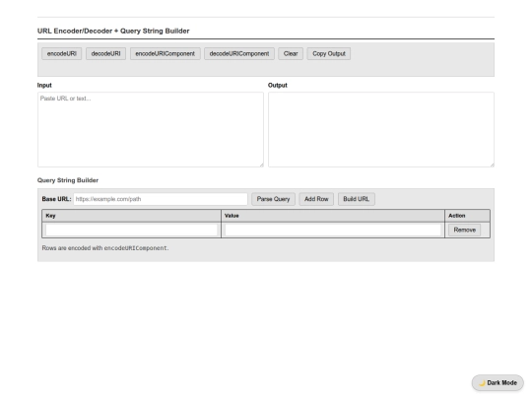The width and height of the screenshot is (532, 399).
Task: Copy the output text
Action: pyautogui.click(x=329, y=53)
